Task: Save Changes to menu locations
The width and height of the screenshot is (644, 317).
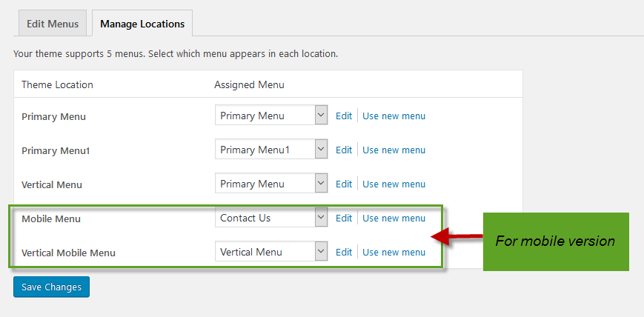Action: pos(51,287)
